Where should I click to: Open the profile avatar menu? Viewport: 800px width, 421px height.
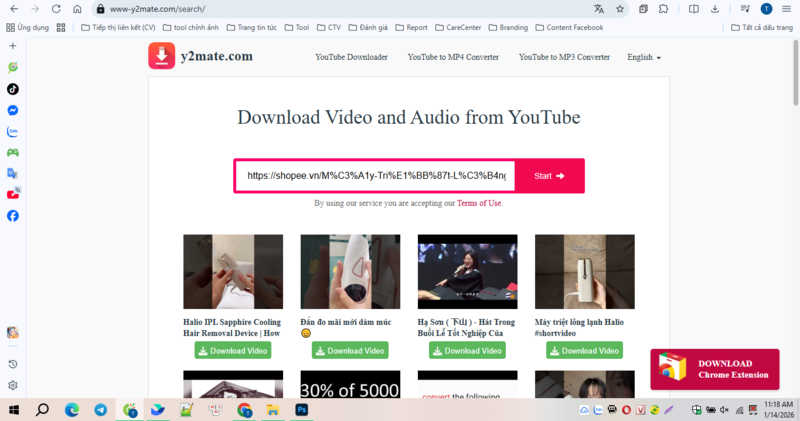[x=766, y=9]
